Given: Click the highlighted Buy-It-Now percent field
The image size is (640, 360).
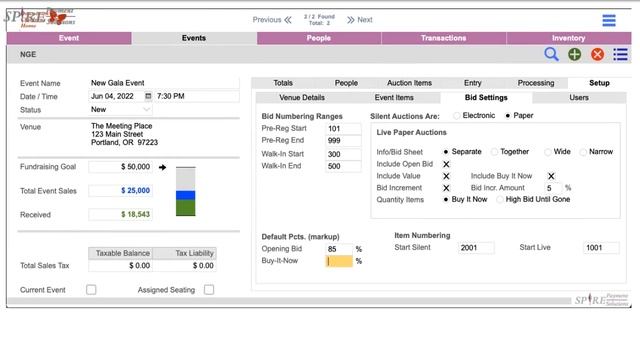Looking at the screenshot, I should point(339,261).
